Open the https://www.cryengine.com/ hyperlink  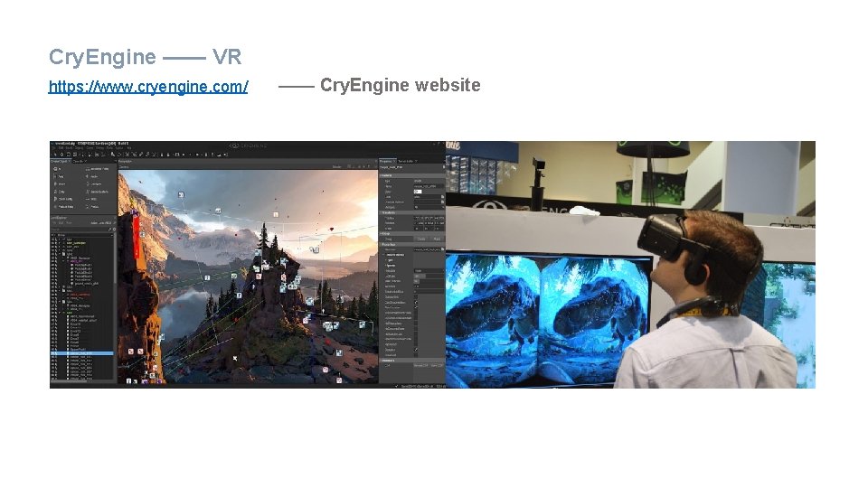pyautogui.click(x=147, y=87)
